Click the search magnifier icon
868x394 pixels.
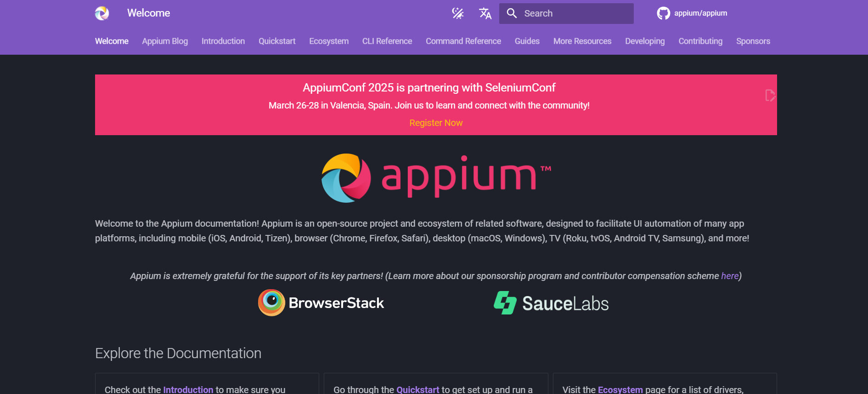coord(512,13)
